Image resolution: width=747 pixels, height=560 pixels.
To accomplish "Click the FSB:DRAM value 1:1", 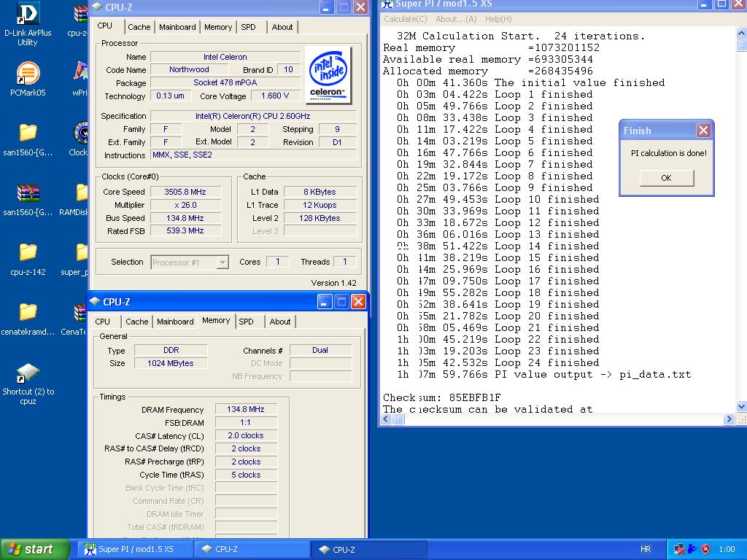I will click(246, 422).
